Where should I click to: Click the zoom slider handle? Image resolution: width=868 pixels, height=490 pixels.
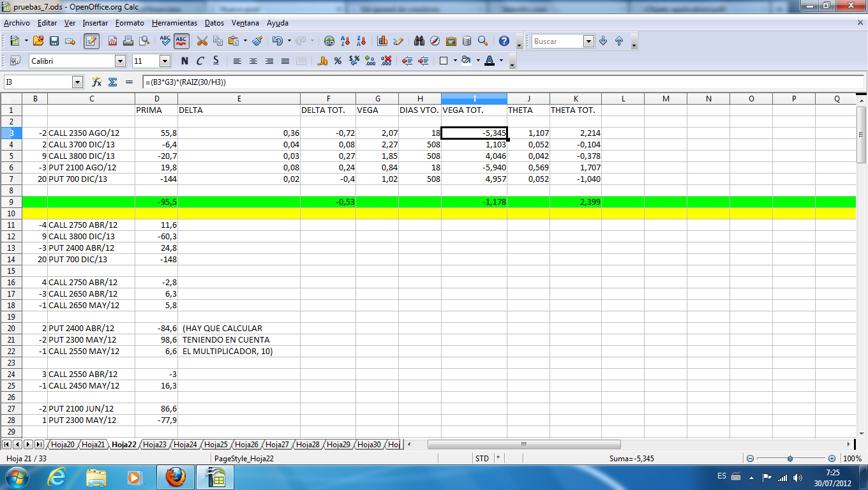[790, 459]
